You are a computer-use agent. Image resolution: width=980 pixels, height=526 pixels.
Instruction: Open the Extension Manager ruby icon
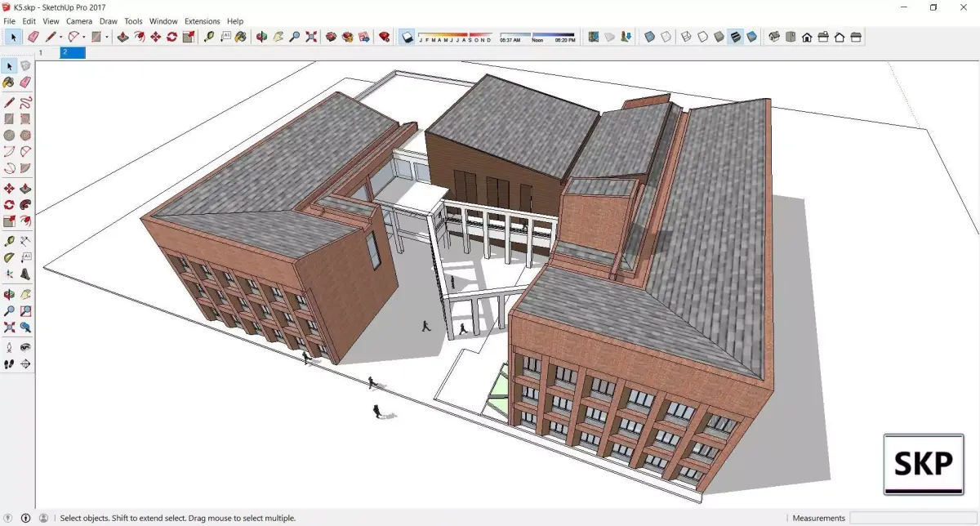[384, 37]
